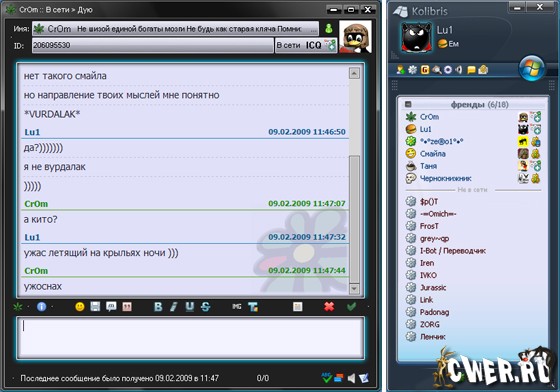560x392 pixels.
Task: Click inside the message input box
Action: pyautogui.click(x=190, y=338)
